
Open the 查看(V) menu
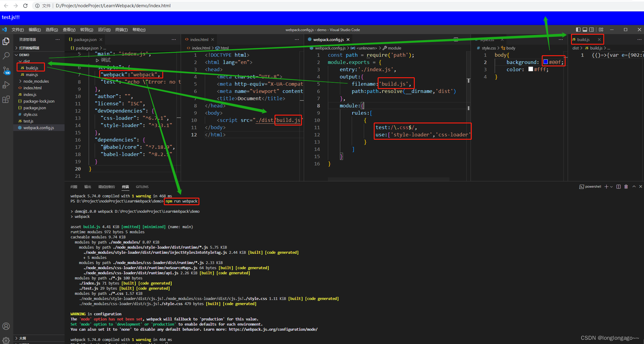[x=69, y=30]
